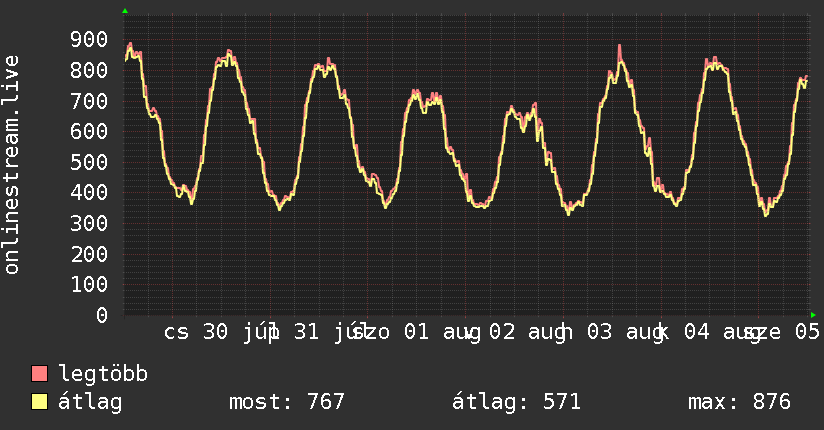Click the onlinestream.live vertical axis title
The width and height of the screenshot is (824, 430).
[x=11, y=165]
